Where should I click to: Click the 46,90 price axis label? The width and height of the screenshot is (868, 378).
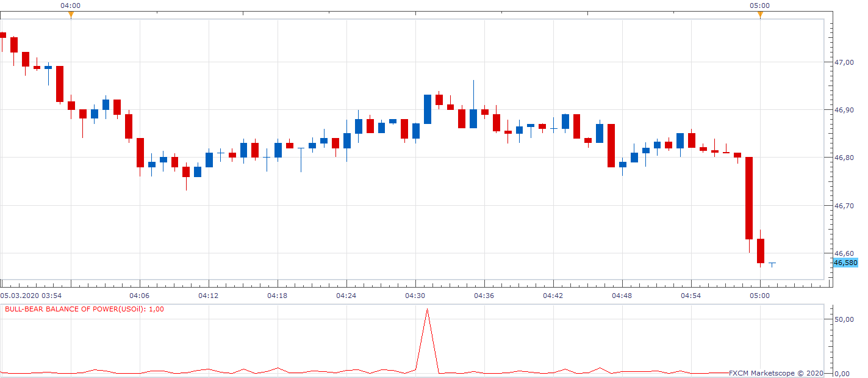coord(845,110)
